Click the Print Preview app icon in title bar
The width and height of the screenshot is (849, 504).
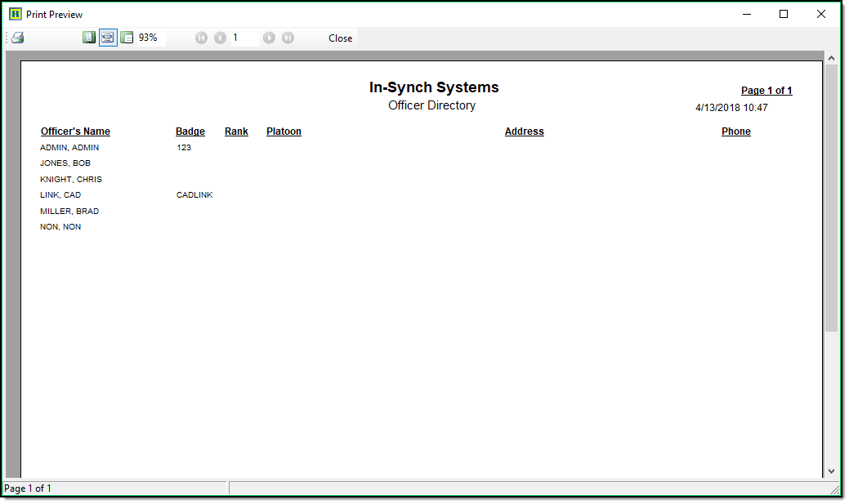15,14
